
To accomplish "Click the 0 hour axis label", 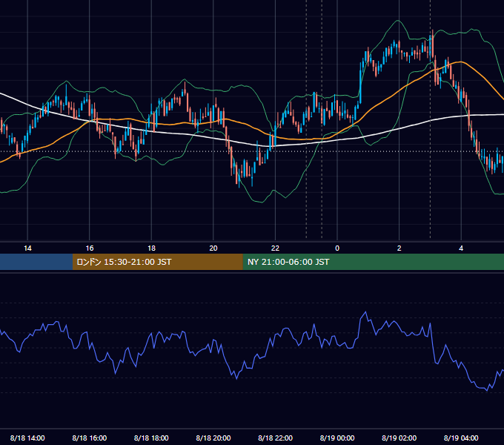I will (x=337, y=248).
